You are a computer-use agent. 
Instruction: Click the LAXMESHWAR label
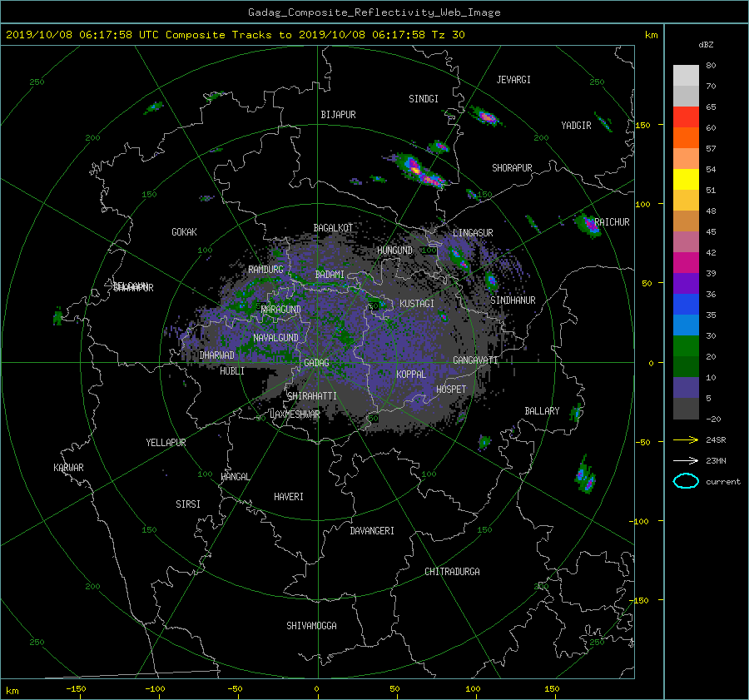pos(295,415)
